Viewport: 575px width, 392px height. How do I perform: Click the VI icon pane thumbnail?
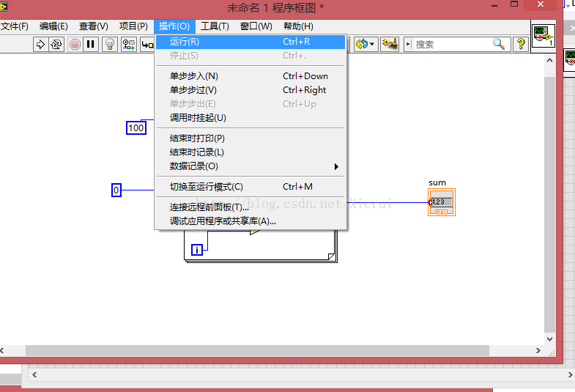[x=543, y=36]
